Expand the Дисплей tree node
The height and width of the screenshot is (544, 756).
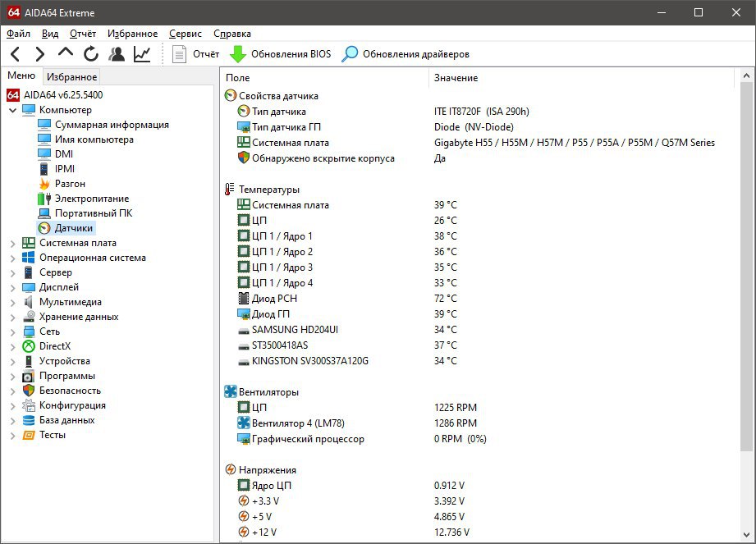(13, 288)
